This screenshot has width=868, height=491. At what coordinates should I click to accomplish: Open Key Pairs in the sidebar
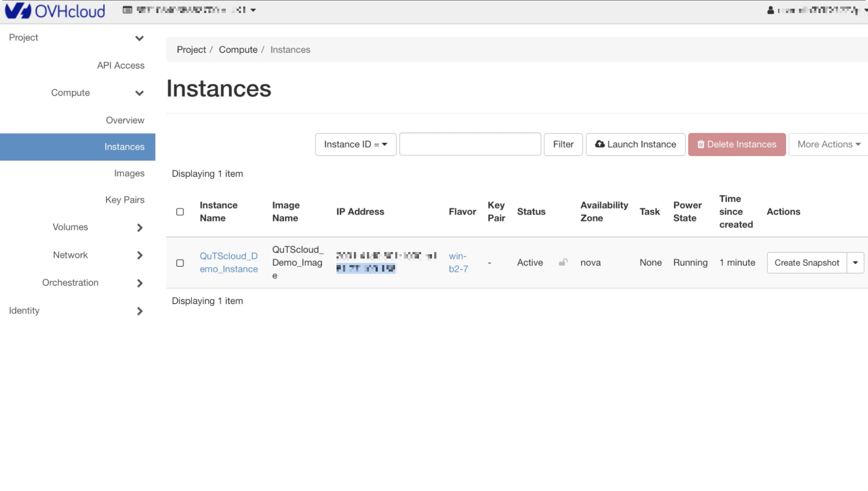point(125,200)
